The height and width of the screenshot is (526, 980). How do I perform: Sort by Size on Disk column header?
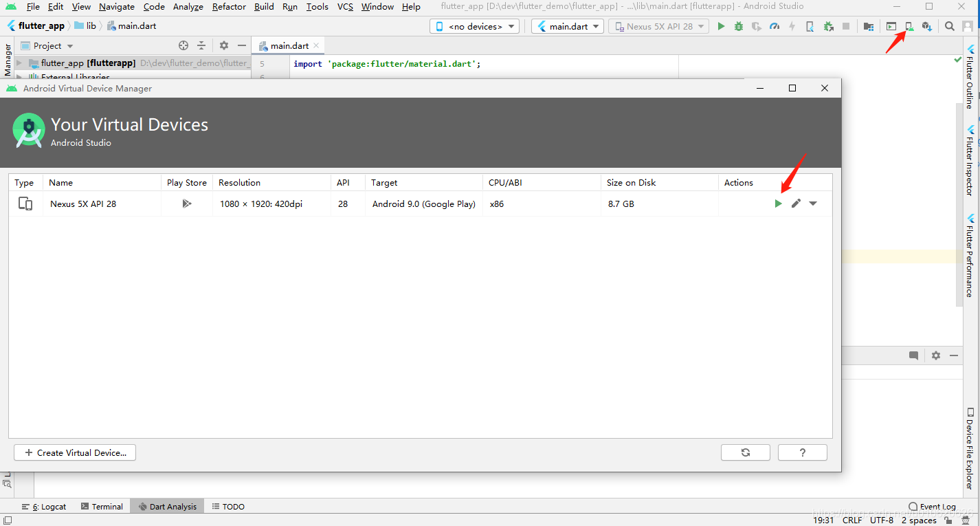[x=659, y=182]
